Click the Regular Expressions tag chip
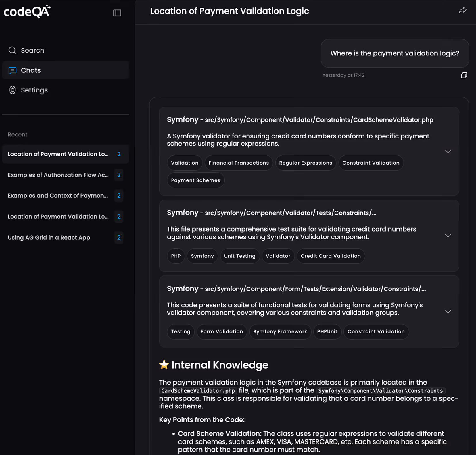The image size is (476, 455). click(305, 163)
